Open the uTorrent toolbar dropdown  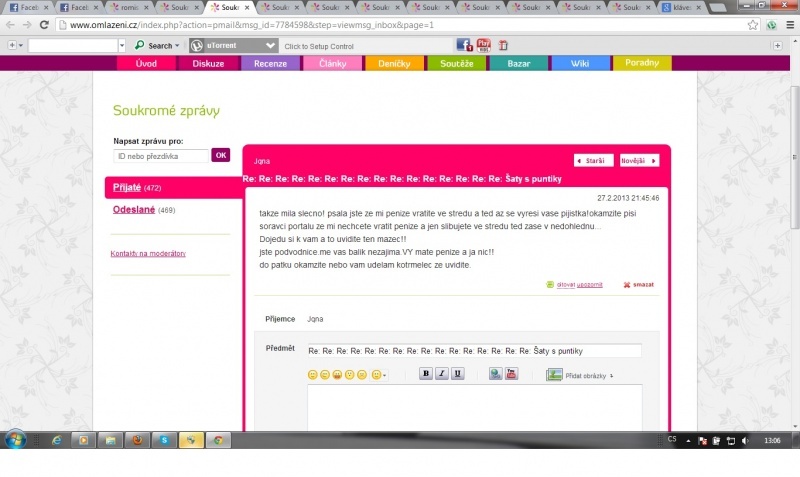pyautogui.click(x=270, y=45)
